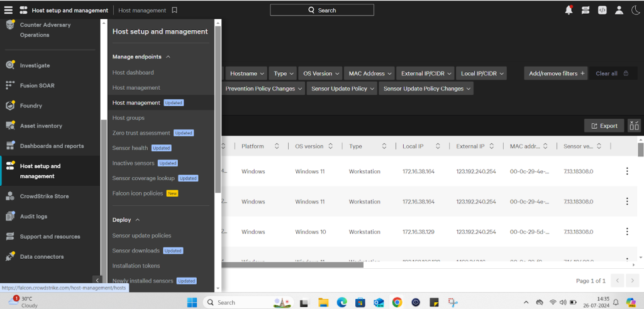This screenshot has height=309, width=644.
Task: Open the Sensor Update Policy dropdown
Action: tap(341, 89)
